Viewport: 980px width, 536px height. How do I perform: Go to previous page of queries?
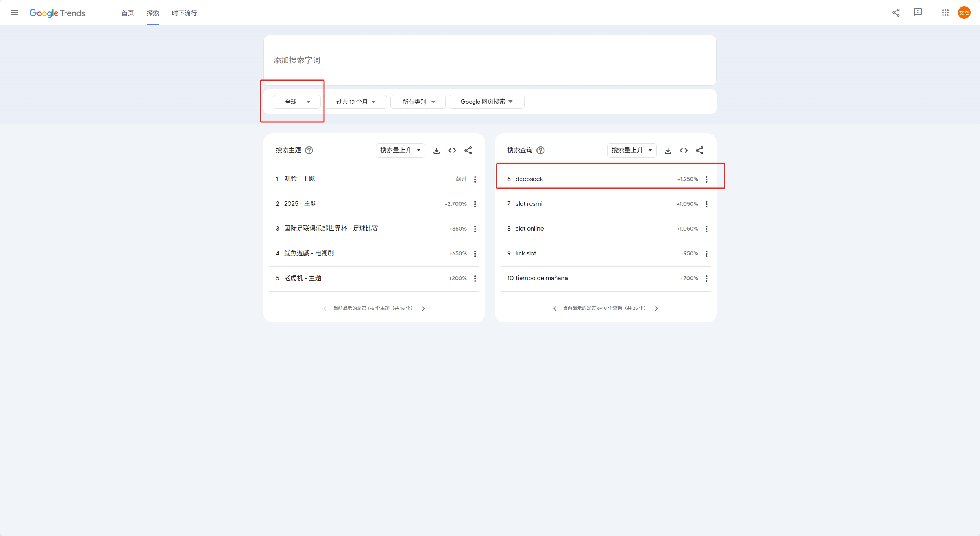(x=555, y=309)
